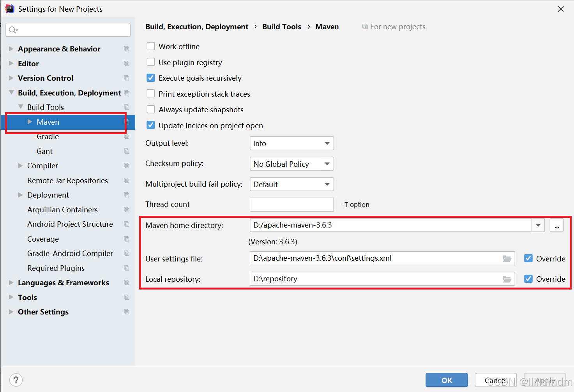The height and width of the screenshot is (392, 574).
Task: Click Build, Execution, Deployment breadcrumb
Action: tap(197, 26)
